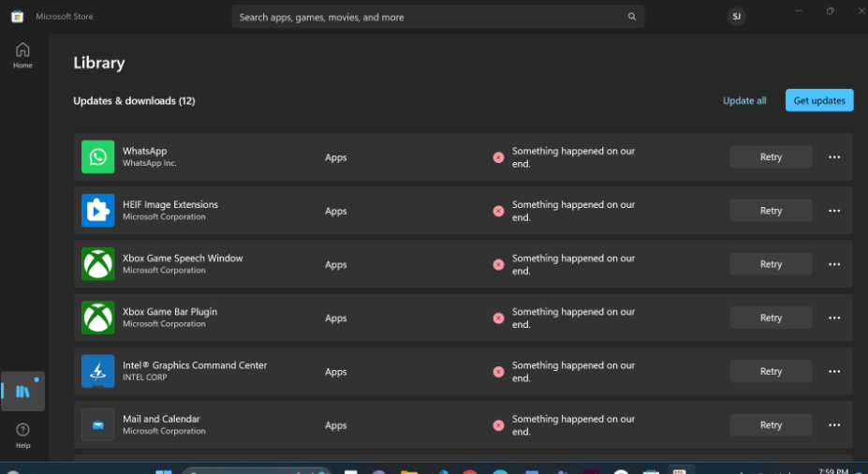Click error icon on Xbox Game Speech Window row
868x474 pixels.
pos(499,265)
